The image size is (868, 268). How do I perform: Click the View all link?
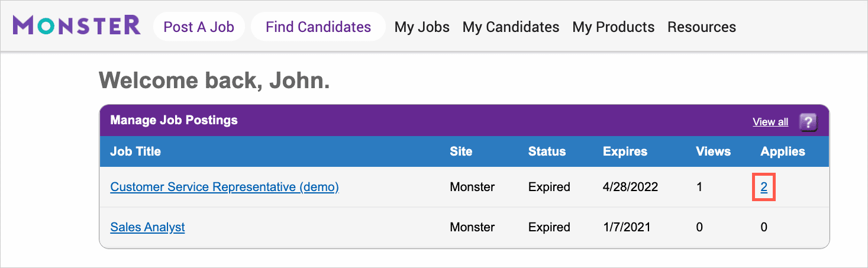pyautogui.click(x=770, y=122)
